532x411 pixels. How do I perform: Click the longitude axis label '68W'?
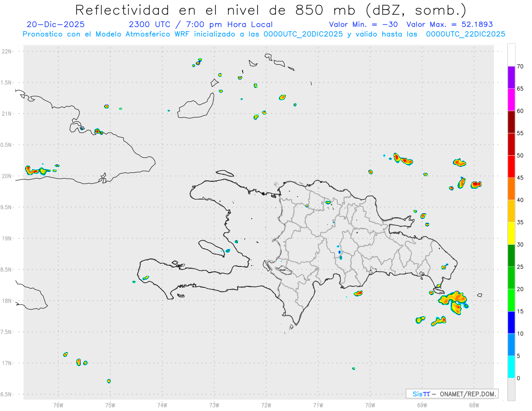[474, 405]
